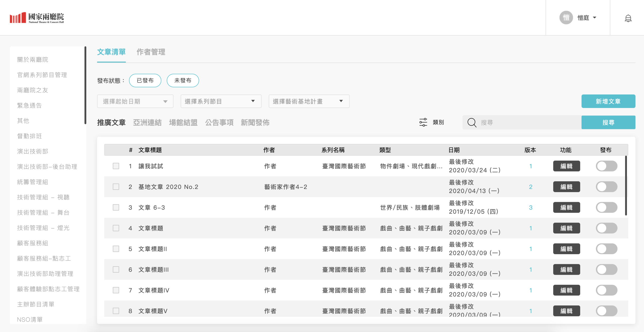The height and width of the screenshot is (332, 644).
Task: Click the table's vertical scrollbar
Action: point(626,186)
